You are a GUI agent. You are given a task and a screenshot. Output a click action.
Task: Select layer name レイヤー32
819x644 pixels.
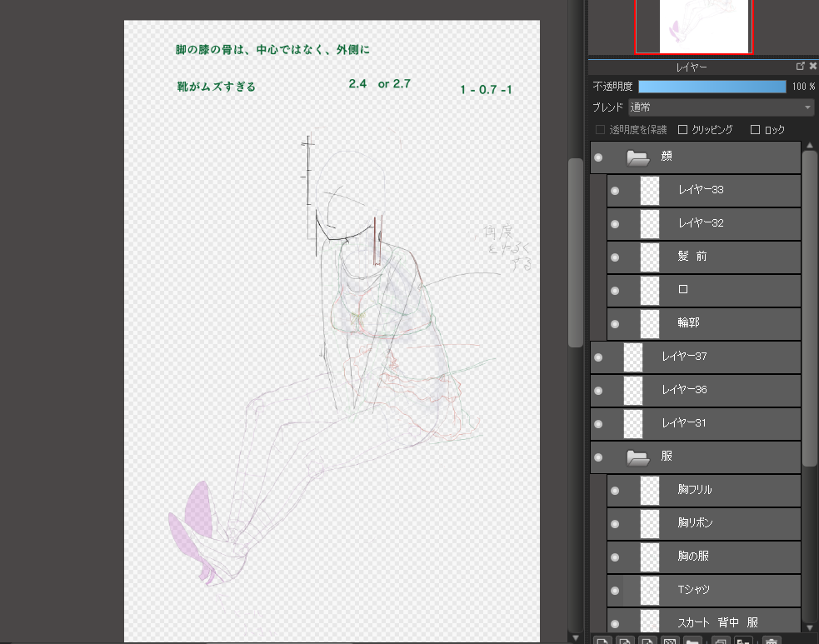point(701,223)
